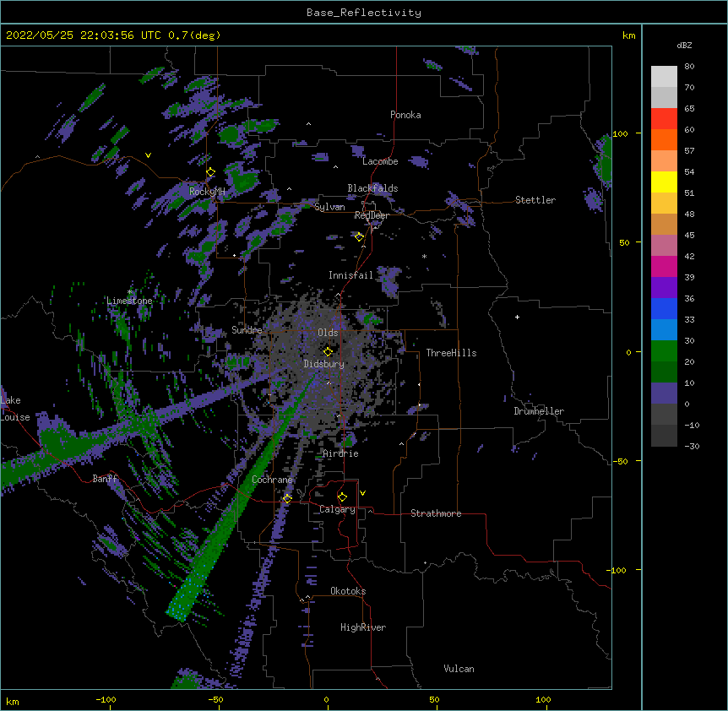The height and width of the screenshot is (711, 728).
Task: Click the yellow V marker northwest of RockyMH
Action: click(148, 155)
